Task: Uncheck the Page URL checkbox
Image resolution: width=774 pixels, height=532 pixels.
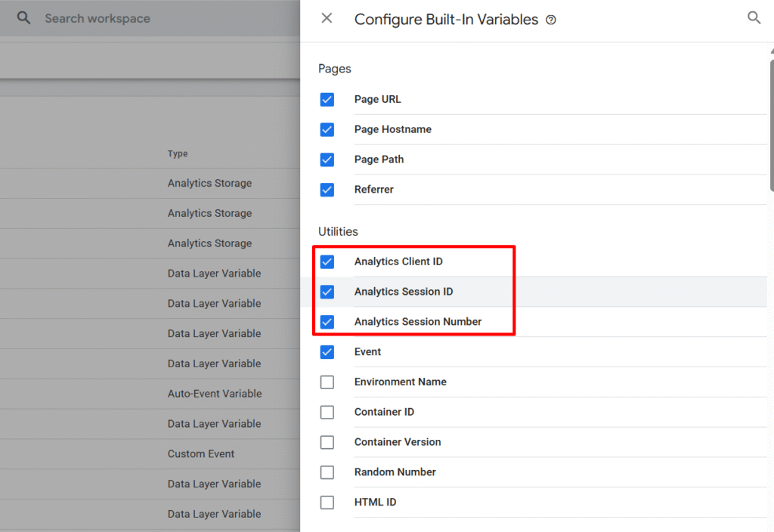Action: click(327, 100)
